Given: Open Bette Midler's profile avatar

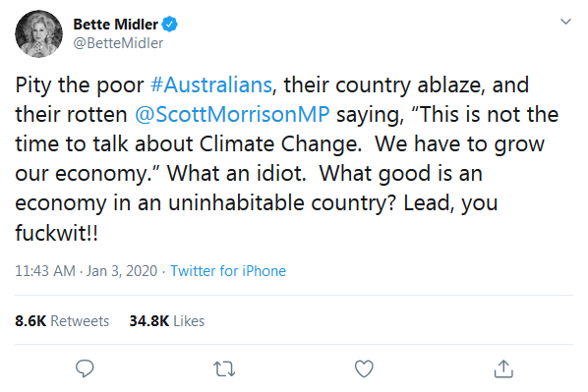Looking at the screenshot, I should [x=38, y=33].
